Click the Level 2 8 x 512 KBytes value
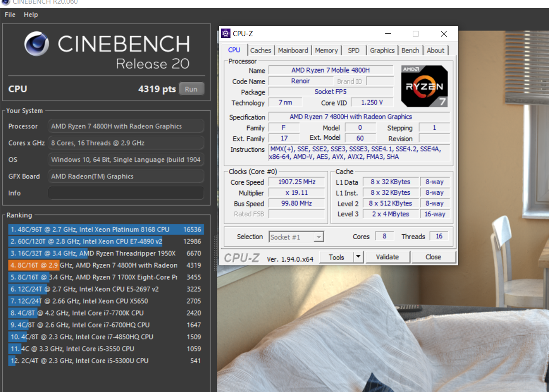 coord(390,203)
